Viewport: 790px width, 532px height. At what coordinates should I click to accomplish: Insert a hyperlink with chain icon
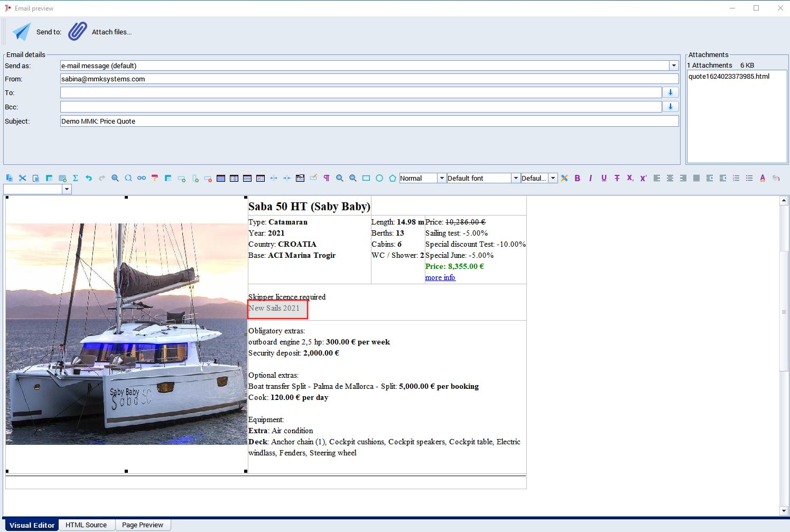[141, 178]
